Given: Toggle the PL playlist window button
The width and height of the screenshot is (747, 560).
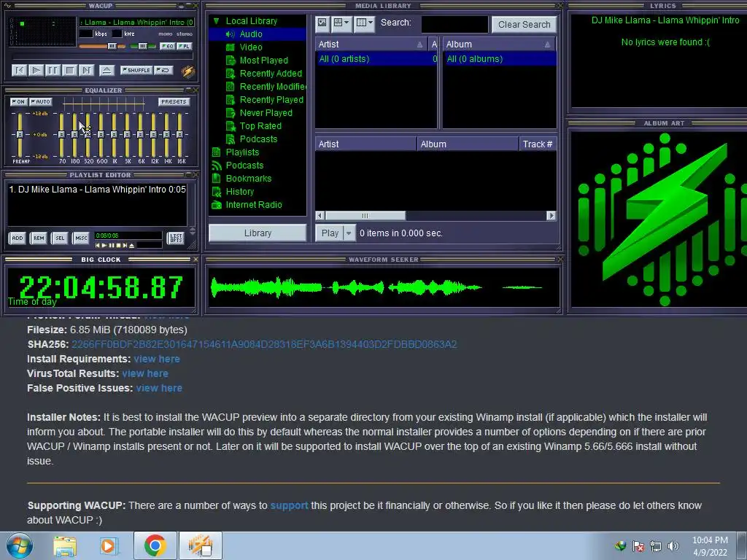Looking at the screenshot, I should pos(184,46).
